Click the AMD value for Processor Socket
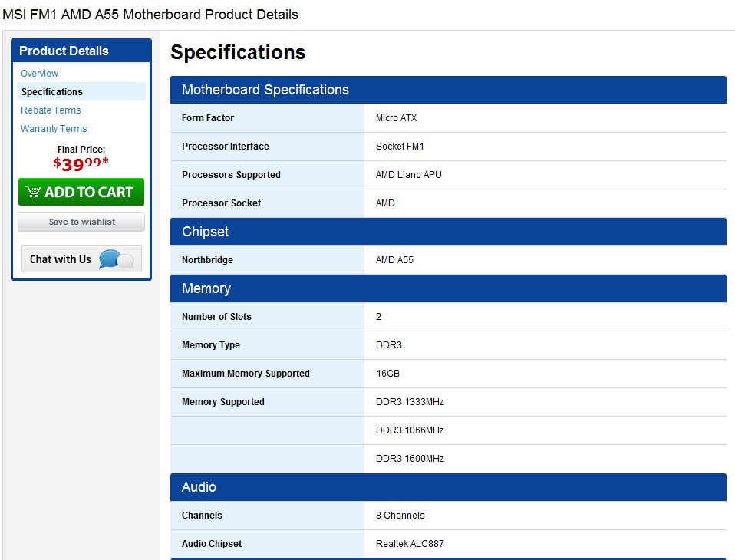This screenshot has height=560, width=735. (385, 203)
